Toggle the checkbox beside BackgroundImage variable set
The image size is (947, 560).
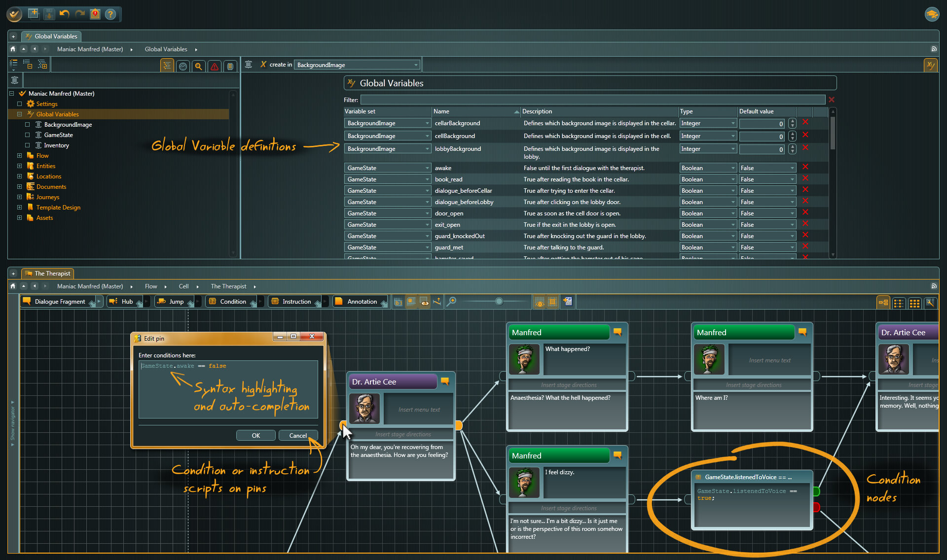[x=28, y=125]
